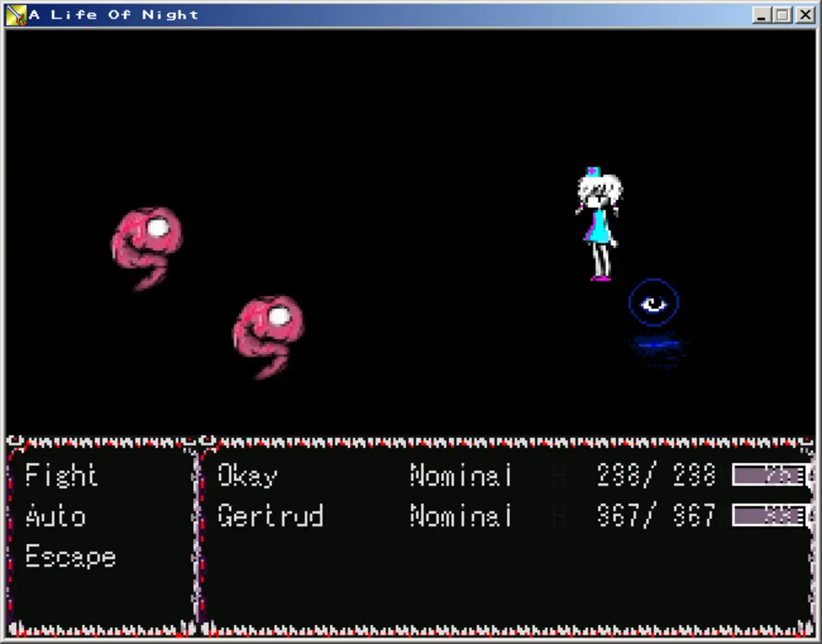This screenshot has width=822, height=644.
Task: Maximize the game window
Action: click(x=783, y=15)
